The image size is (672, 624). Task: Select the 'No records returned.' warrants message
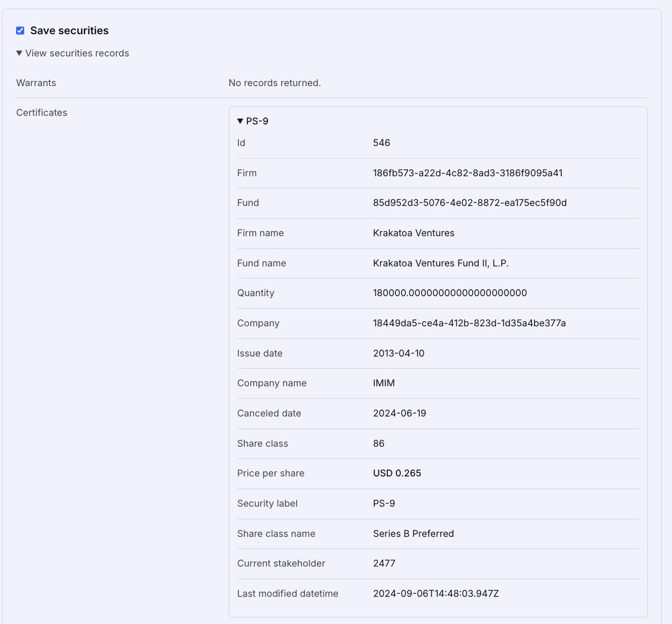tap(274, 83)
